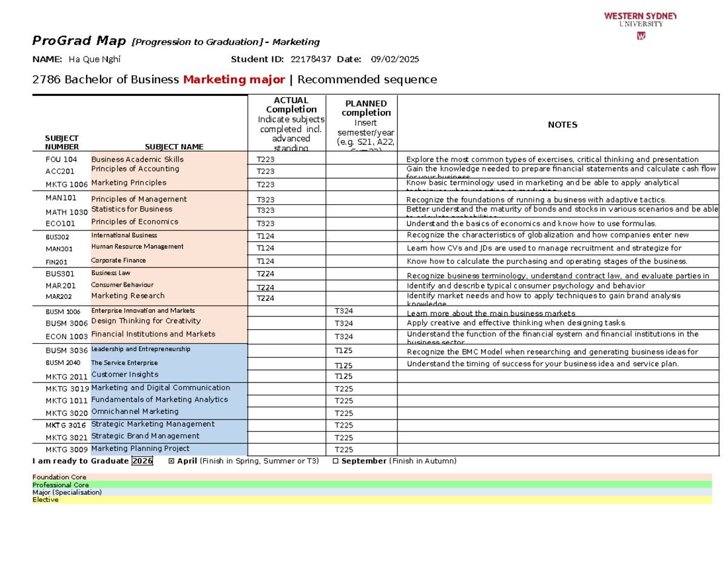Click the SUBJECT NAME column header

pos(175,146)
